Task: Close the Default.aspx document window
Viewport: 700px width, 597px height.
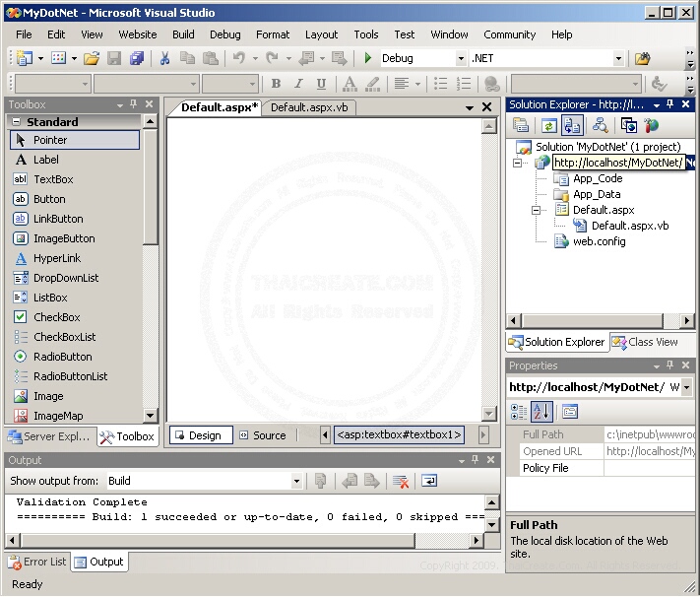Action: point(486,107)
